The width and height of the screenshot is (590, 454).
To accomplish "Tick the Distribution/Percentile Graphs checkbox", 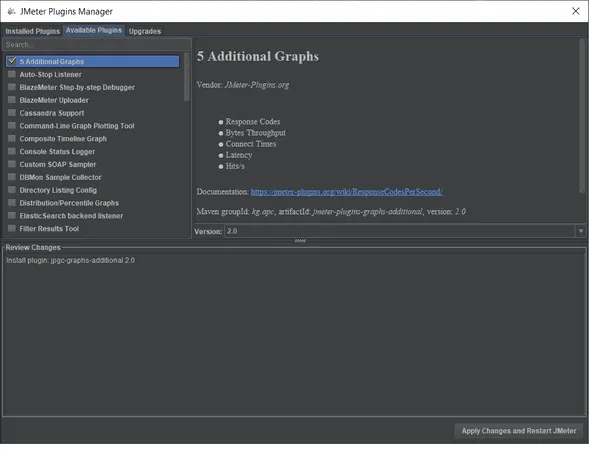I will 12,202.
